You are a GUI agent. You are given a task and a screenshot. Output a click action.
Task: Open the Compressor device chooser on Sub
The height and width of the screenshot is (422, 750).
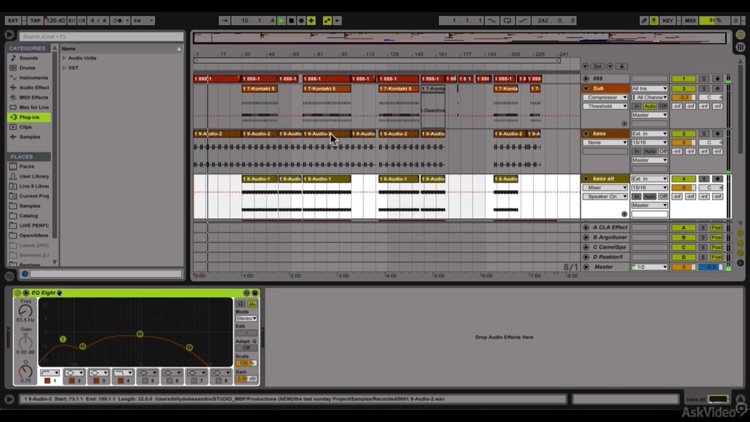[605, 97]
